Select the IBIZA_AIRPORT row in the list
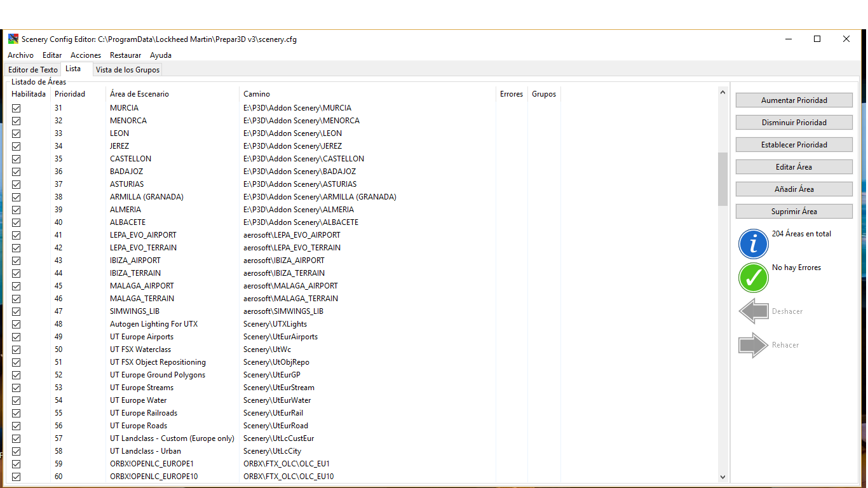Image resolution: width=868 pixels, height=488 pixels. (135, 261)
